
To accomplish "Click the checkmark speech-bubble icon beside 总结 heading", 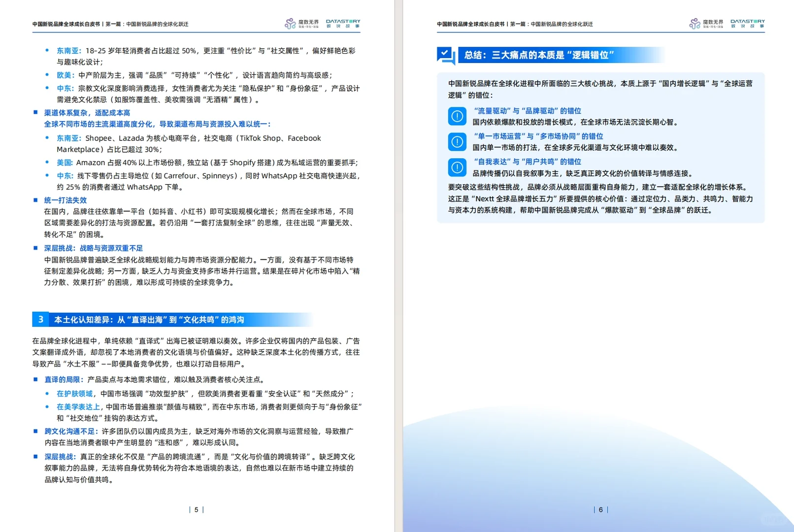I will click(x=446, y=56).
